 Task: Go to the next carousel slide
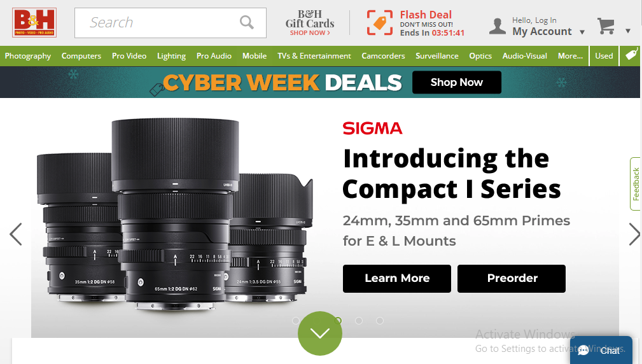point(634,234)
